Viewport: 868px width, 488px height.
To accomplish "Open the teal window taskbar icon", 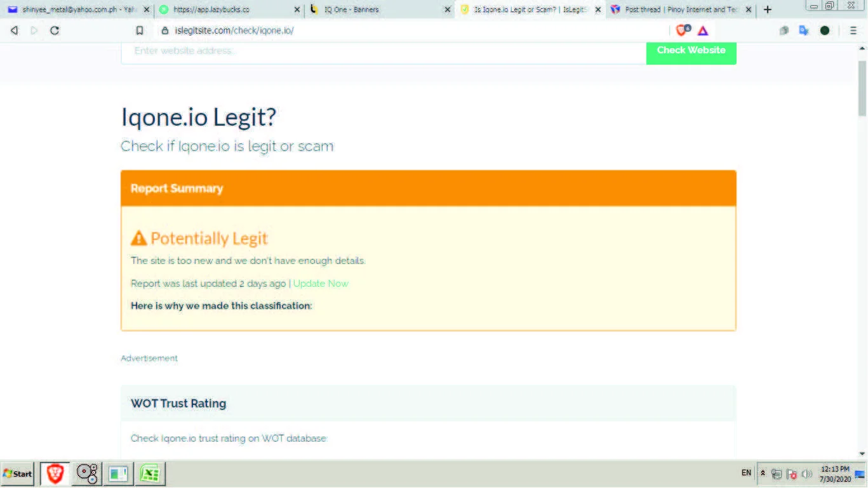I will pyautogui.click(x=119, y=474).
